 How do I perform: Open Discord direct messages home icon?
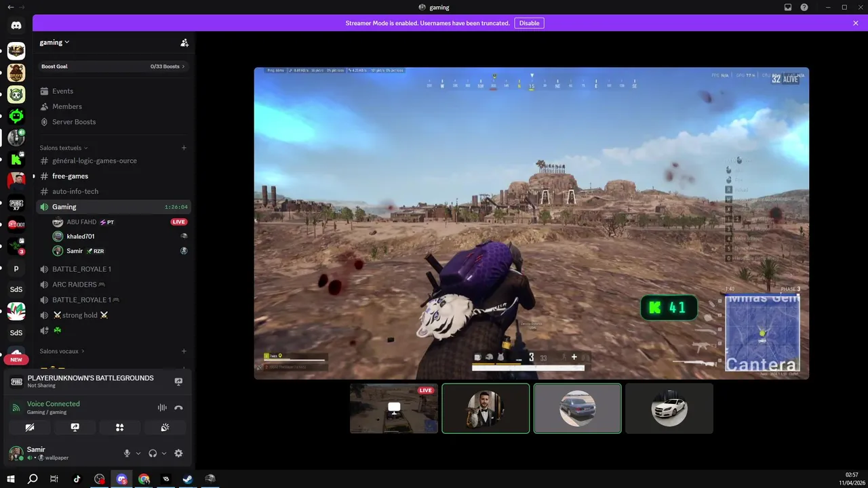click(x=16, y=26)
